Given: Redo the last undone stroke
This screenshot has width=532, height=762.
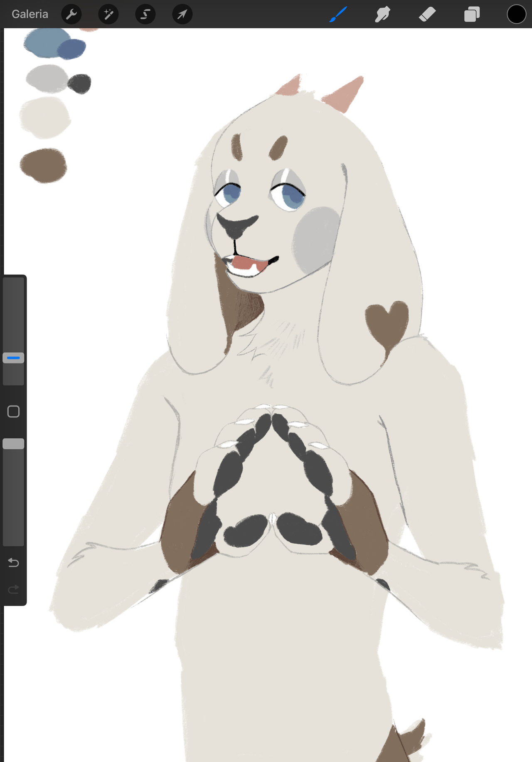Looking at the screenshot, I should click(x=13, y=589).
